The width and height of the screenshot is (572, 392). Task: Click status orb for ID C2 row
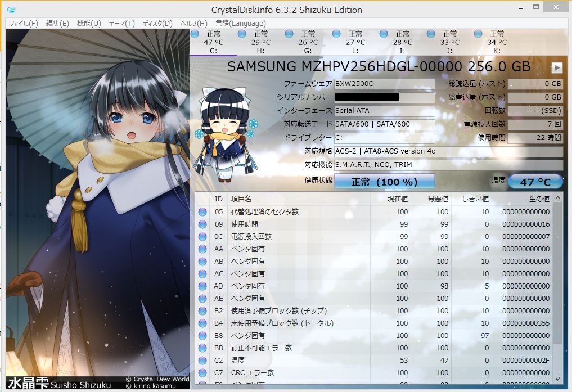(202, 361)
